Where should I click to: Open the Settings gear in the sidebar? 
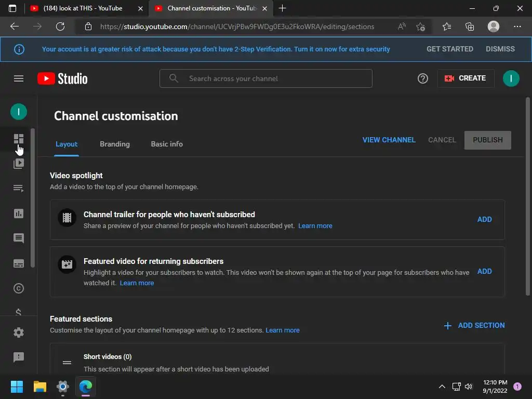pos(19,332)
